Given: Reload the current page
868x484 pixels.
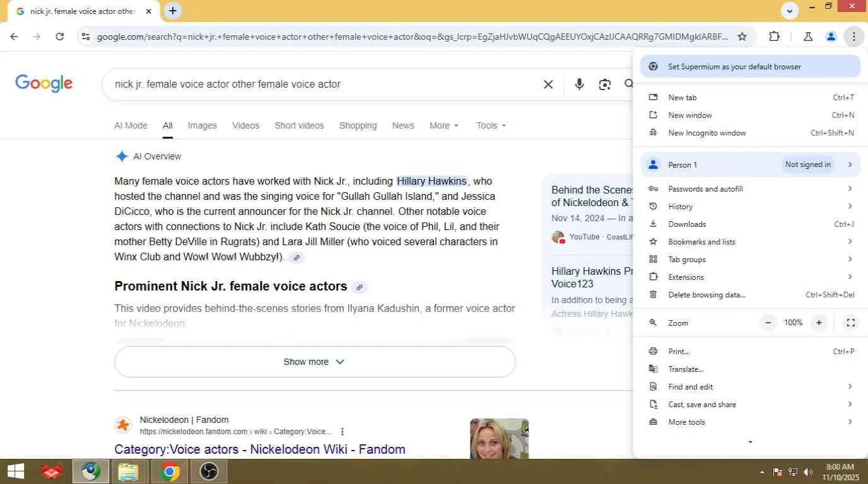Looking at the screenshot, I should (x=60, y=37).
